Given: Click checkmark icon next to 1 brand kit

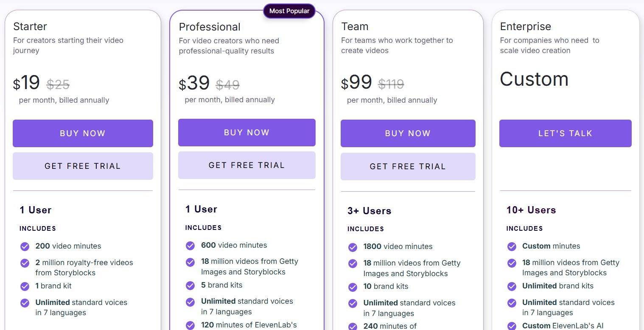Looking at the screenshot, I should [25, 286].
